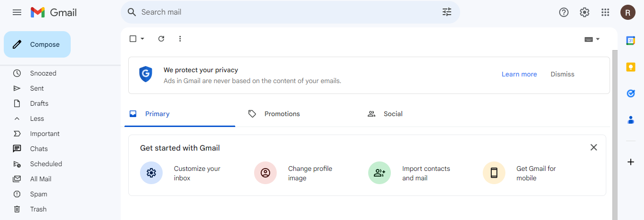
Task: Open Settings gear icon
Action: pos(585,12)
